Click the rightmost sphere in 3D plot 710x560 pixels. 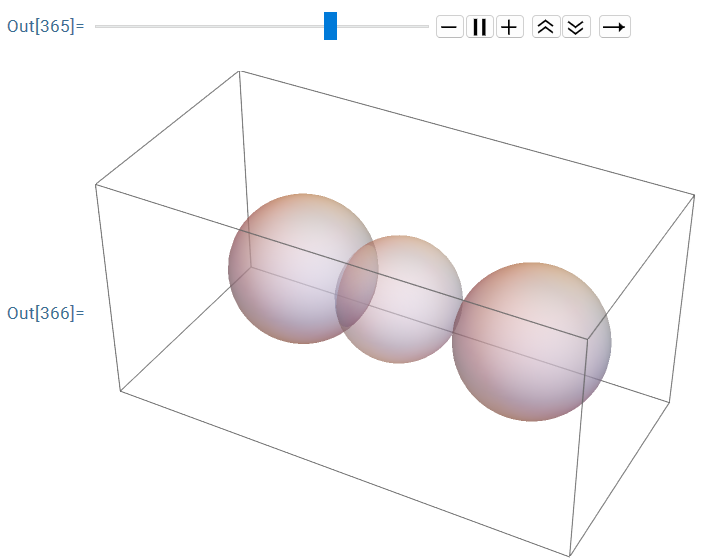pyautogui.click(x=532, y=342)
